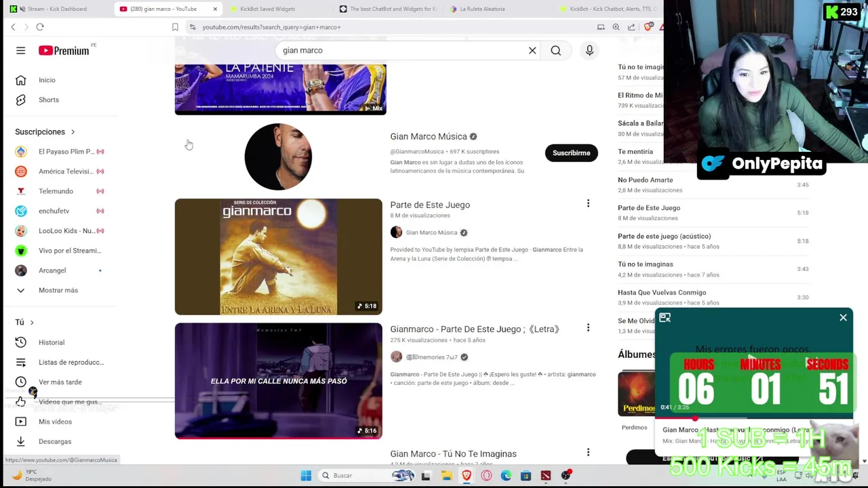Play the 'Ella por mi calle' lyric video thumbnail
This screenshot has height=488, width=868.
point(278,381)
